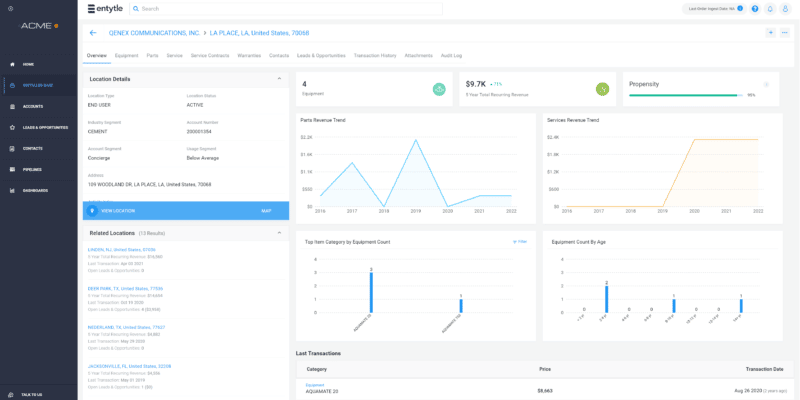Switch to the Parts tab
The width and height of the screenshot is (800, 400).
pyautogui.click(x=152, y=56)
